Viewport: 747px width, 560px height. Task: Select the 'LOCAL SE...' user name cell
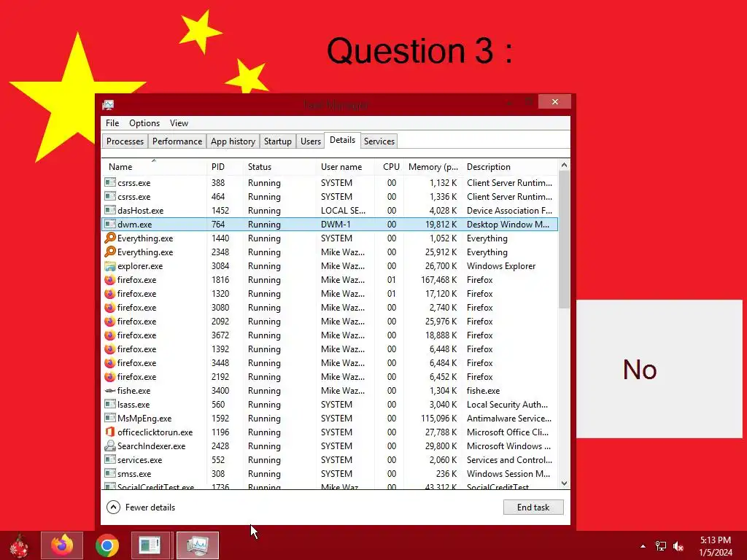pos(343,210)
